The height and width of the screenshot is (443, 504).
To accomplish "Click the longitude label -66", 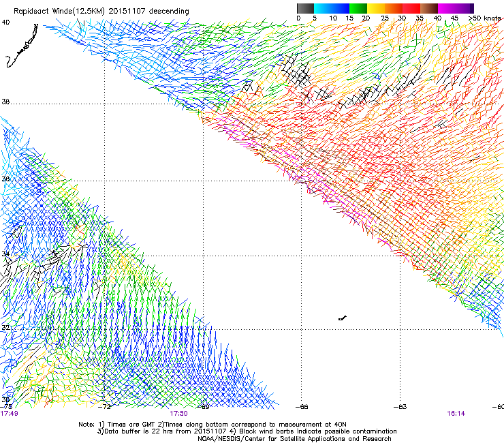I will pyautogui.click(x=302, y=407).
